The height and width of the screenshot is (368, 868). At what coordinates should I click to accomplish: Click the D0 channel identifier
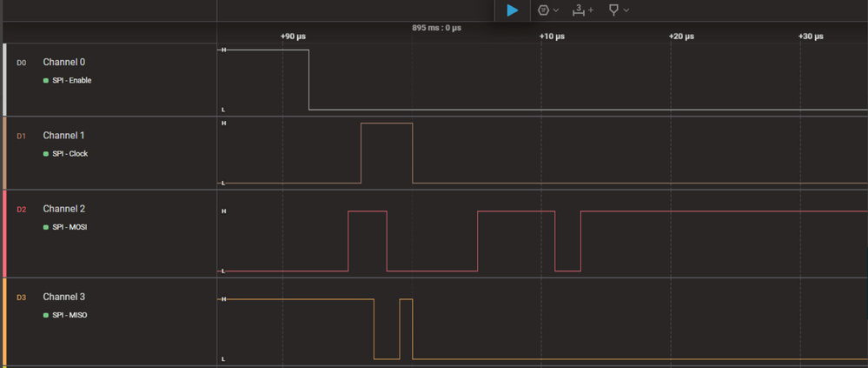tap(21, 63)
